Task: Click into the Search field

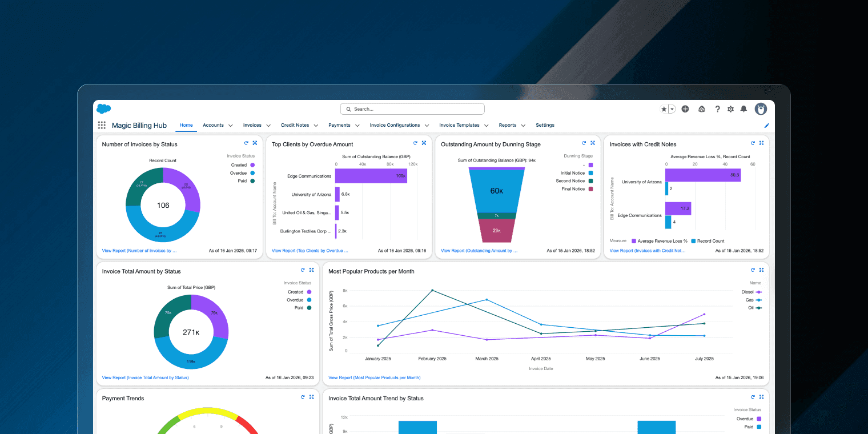Action: click(x=412, y=109)
